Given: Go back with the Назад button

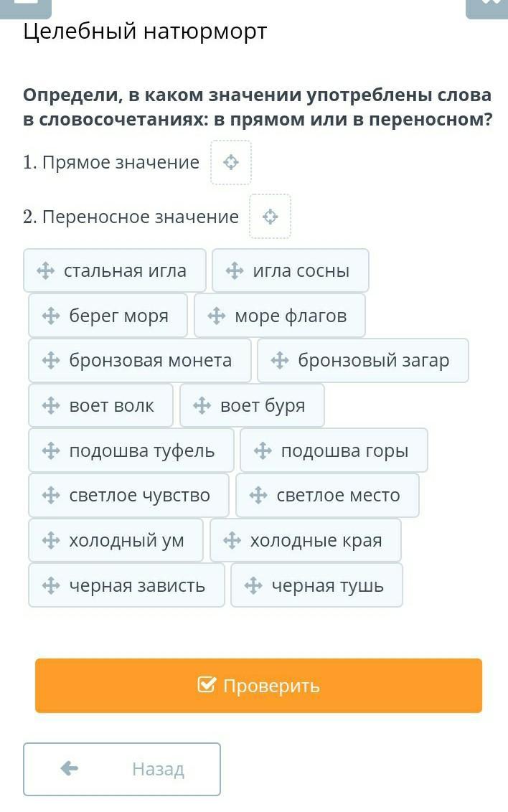Looking at the screenshot, I should (122, 769).
